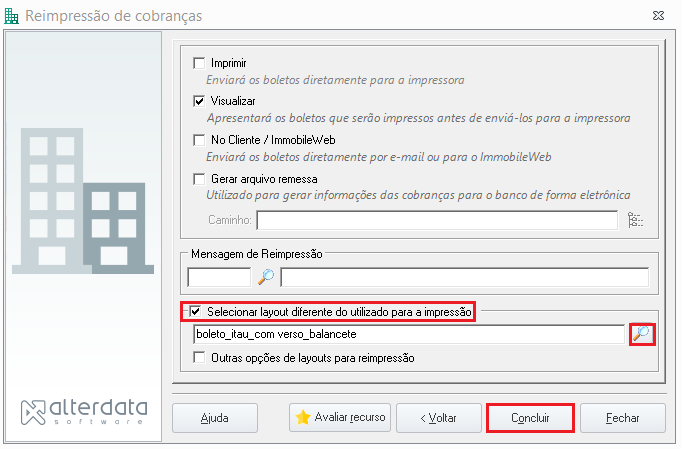Check Outras opções de layouts para reimpressão
The height and width of the screenshot is (449, 682).
199,358
